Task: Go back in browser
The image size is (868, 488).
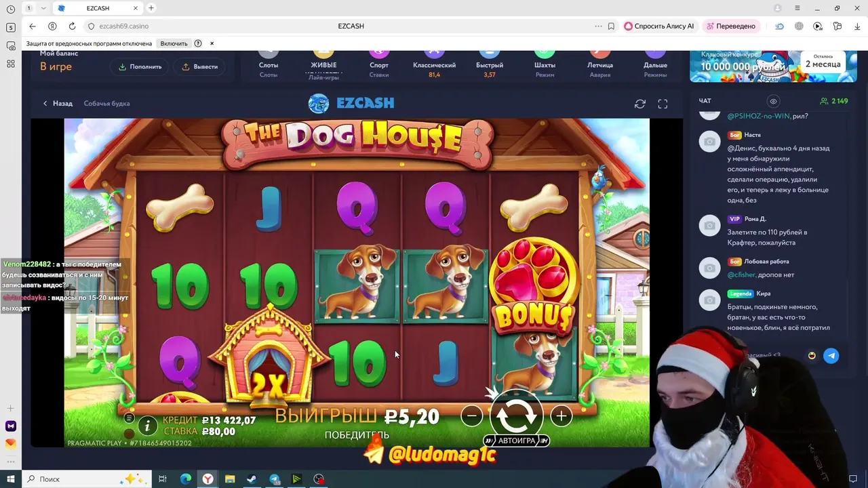Action: click(33, 26)
